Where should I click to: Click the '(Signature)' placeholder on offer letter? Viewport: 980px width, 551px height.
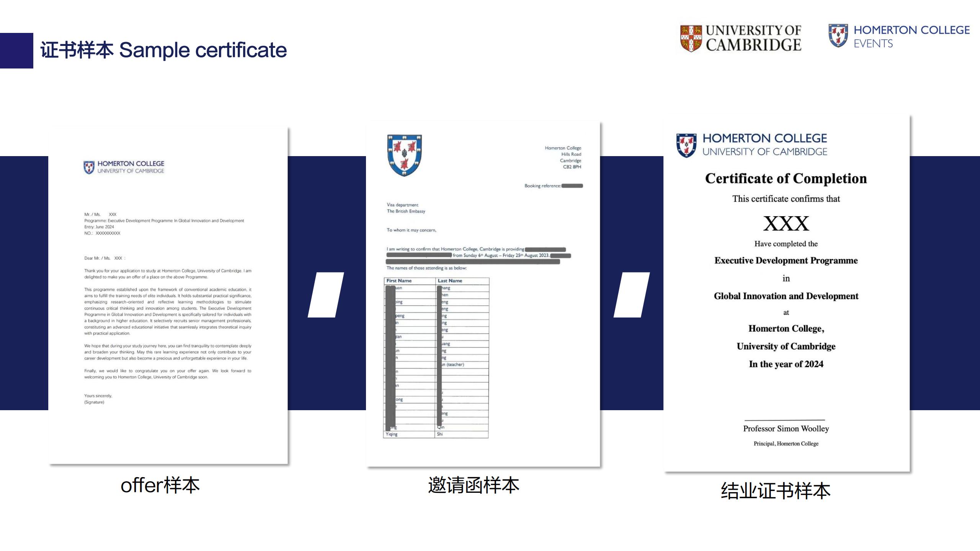[94, 402]
